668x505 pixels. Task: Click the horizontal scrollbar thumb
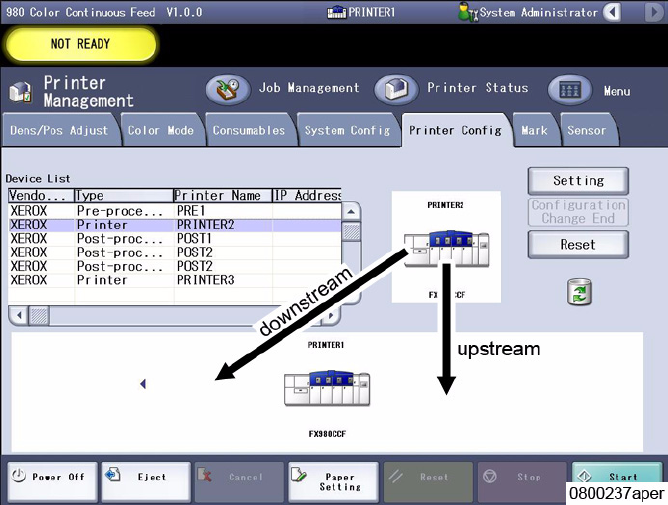[39, 316]
